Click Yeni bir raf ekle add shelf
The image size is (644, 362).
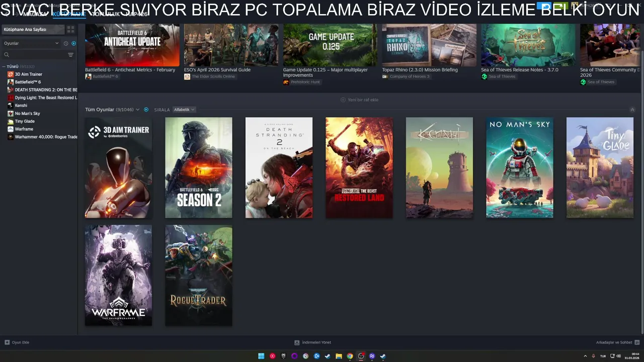coord(359,100)
